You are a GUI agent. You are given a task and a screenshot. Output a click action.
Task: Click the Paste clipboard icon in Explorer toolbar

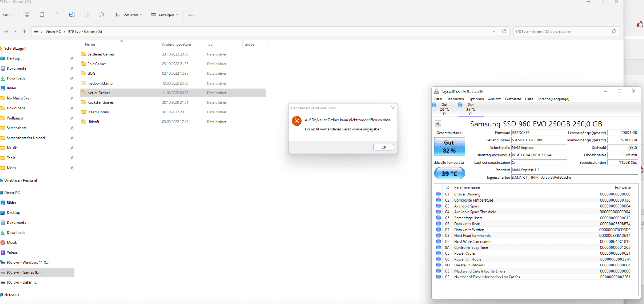point(57,15)
